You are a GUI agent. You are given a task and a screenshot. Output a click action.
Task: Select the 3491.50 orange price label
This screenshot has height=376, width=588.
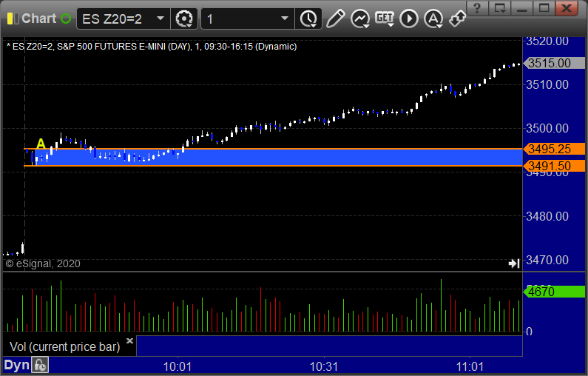tap(554, 166)
